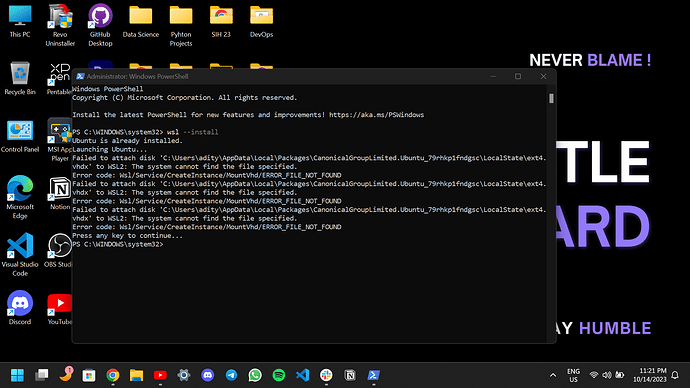Close the Administrator PowerShell window
This screenshot has height=388, width=690.
click(543, 77)
